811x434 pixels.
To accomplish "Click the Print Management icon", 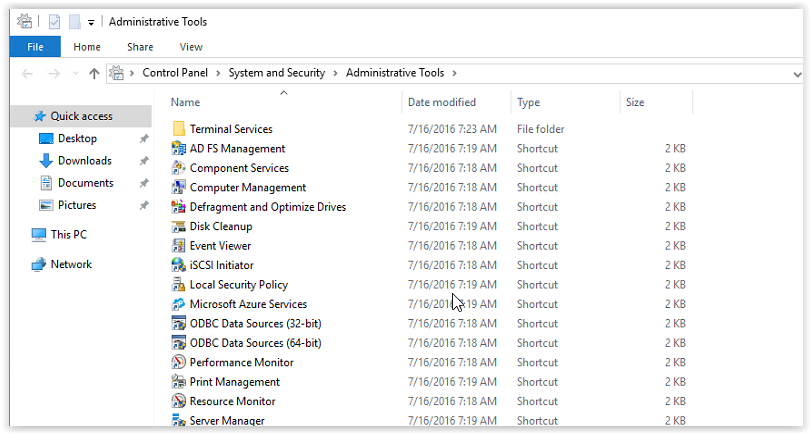I will tap(178, 382).
